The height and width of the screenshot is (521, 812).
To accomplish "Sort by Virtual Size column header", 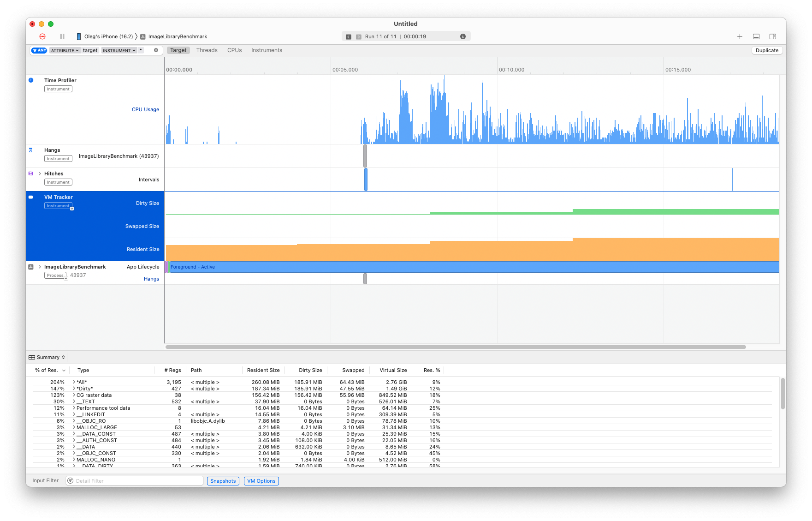I will pos(393,370).
